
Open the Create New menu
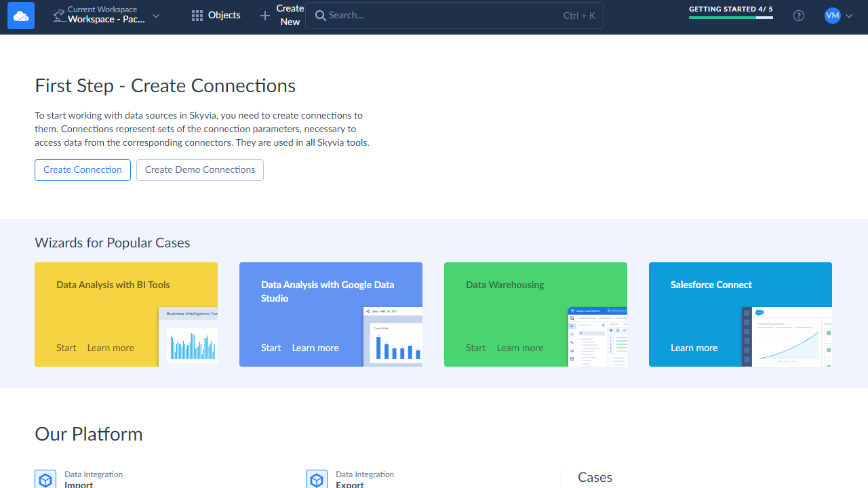pyautogui.click(x=290, y=16)
